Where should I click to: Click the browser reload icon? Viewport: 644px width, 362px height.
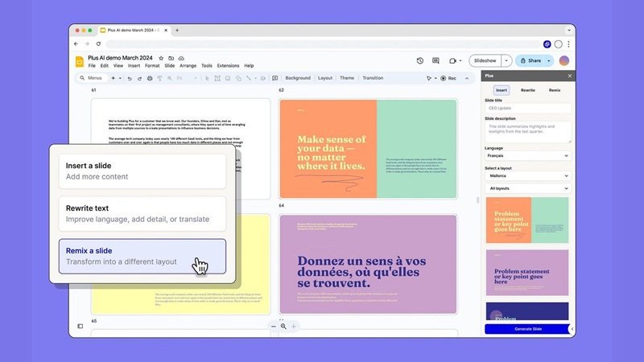[x=99, y=43]
